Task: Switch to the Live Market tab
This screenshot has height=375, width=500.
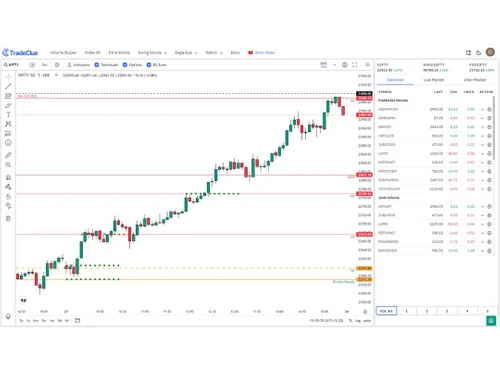Action: pos(433,80)
